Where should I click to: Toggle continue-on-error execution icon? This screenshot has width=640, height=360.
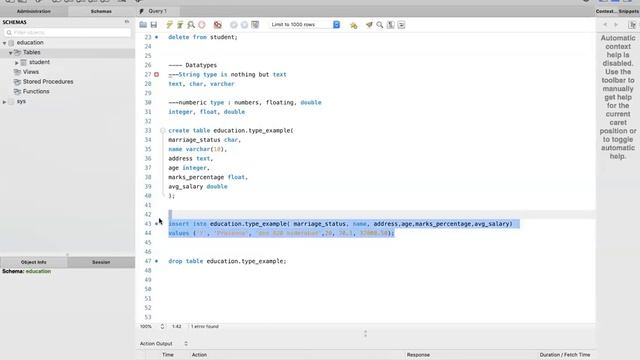(218, 25)
